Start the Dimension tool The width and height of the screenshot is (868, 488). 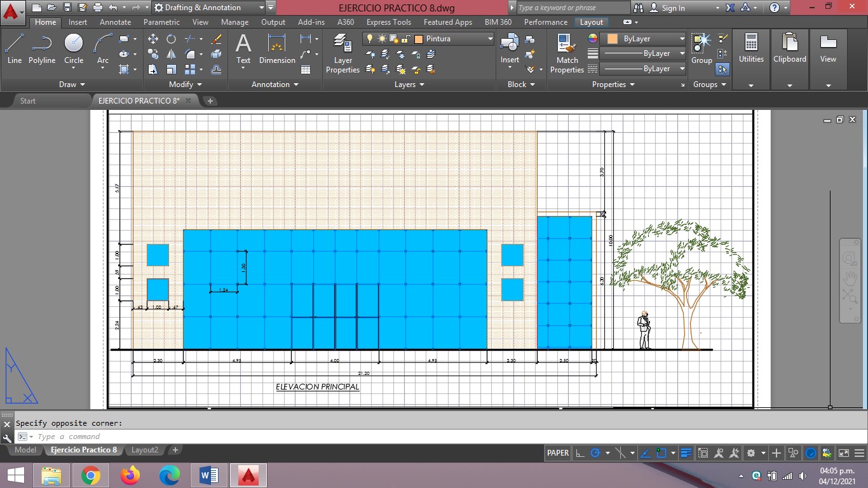[x=277, y=50]
